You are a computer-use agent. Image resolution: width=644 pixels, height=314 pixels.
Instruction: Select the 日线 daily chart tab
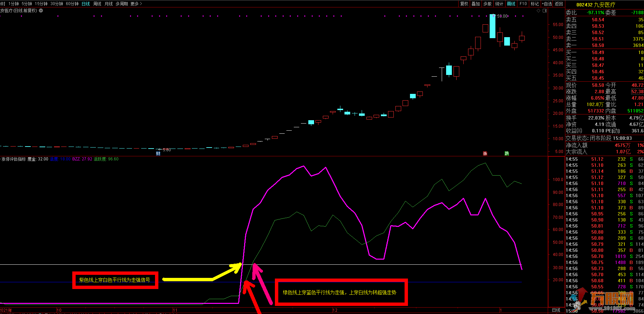pos(86,4)
